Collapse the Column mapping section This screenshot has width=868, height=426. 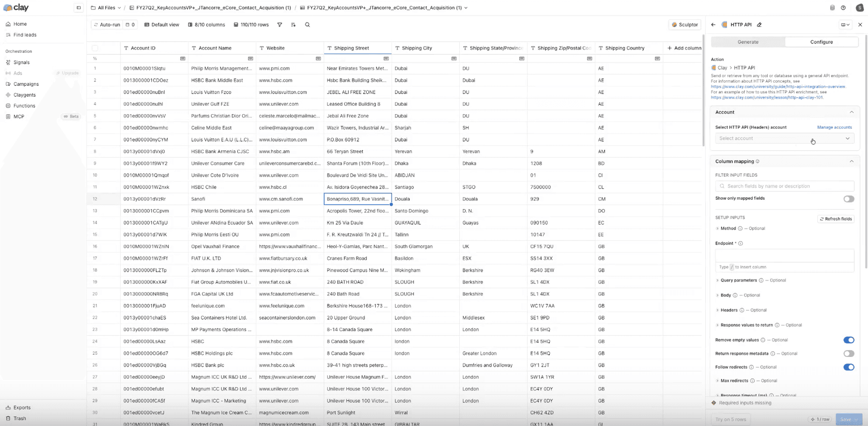tap(851, 162)
